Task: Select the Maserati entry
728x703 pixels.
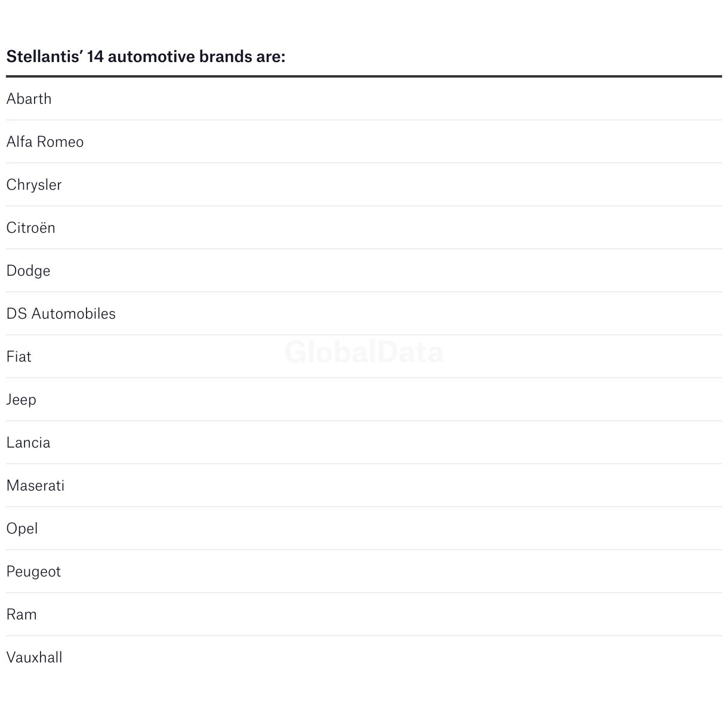Action: pos(364,485)
